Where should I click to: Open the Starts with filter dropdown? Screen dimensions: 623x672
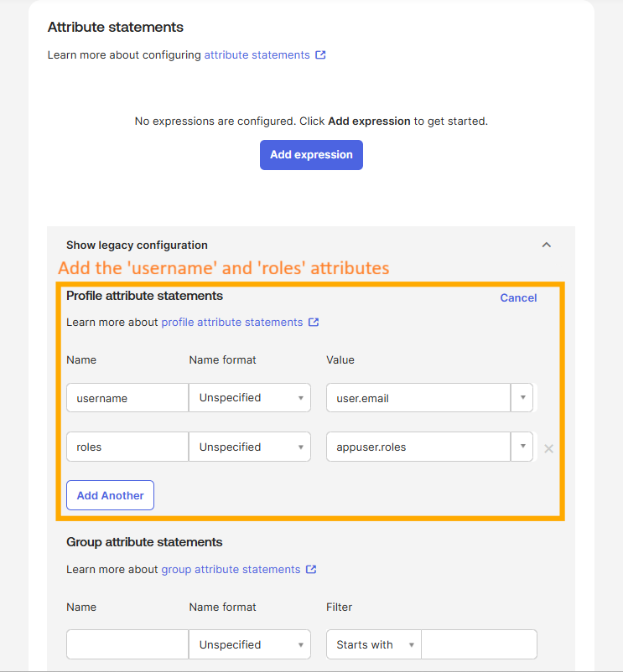pos(374,644)
